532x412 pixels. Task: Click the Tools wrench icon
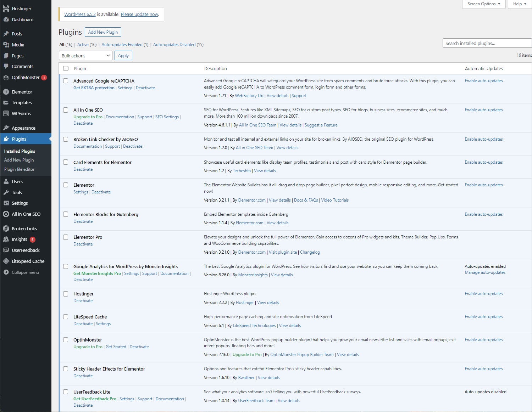tap(6, 192)
